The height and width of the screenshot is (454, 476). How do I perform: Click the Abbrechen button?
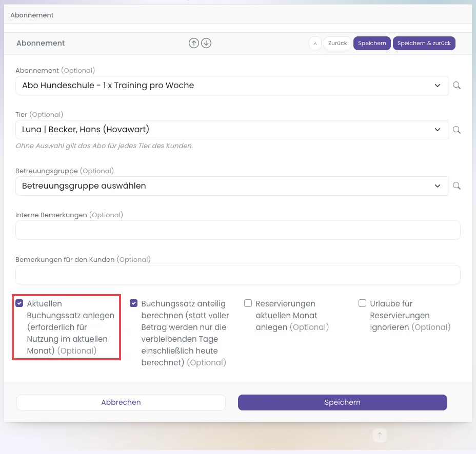click(121, 402)
